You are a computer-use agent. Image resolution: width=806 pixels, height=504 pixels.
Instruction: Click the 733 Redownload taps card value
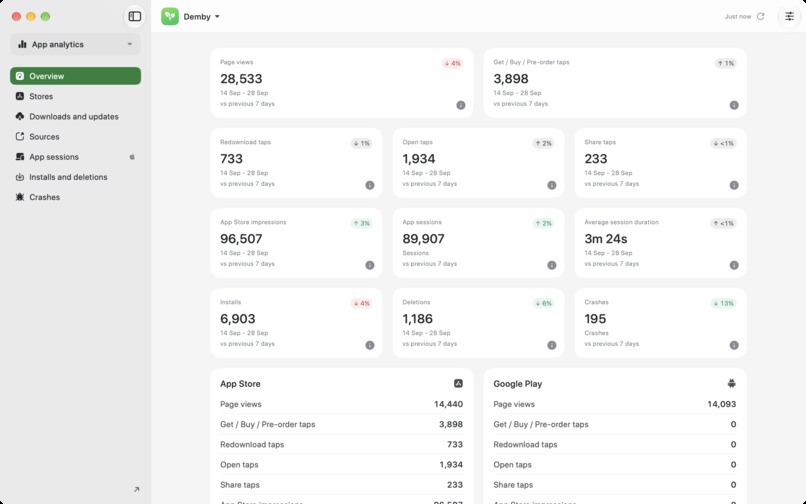pos(231,159)
